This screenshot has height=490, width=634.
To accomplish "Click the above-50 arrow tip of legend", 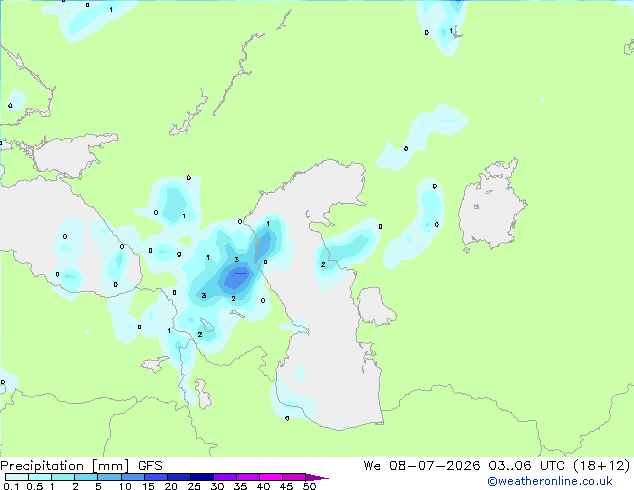I will point(317,477).
